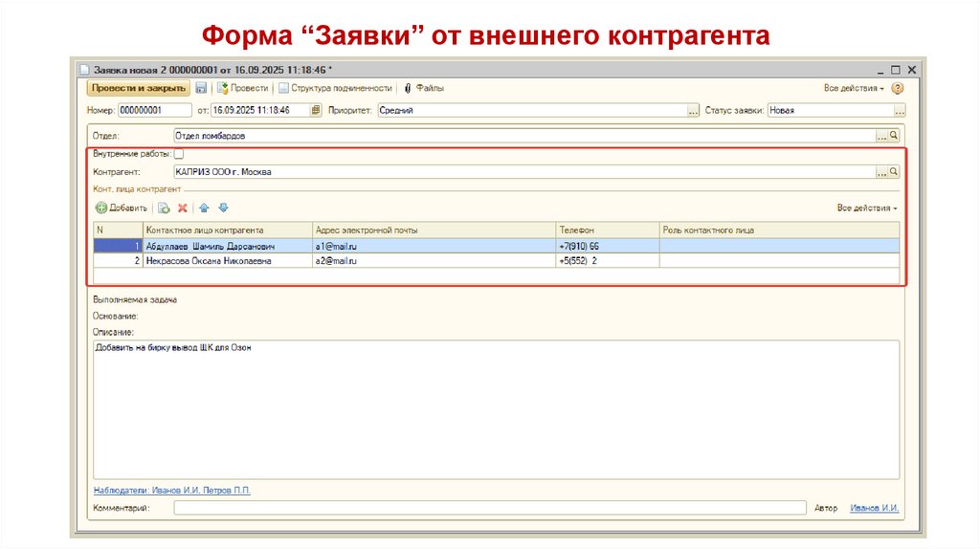The height and width of the screenshot is (549, 980).
Task: Click the role cell in the Некрасова row
Action: click(x=779, y=261)
